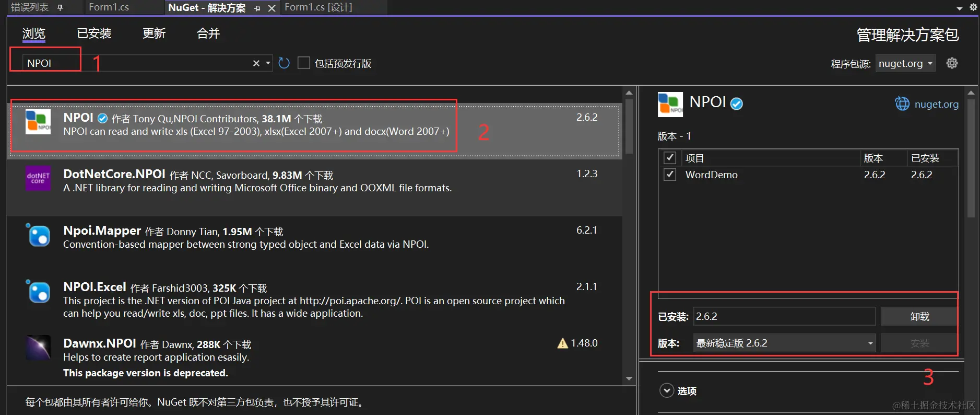
Task: Switch to the Updates tab
Action: (x=154, y=33)
